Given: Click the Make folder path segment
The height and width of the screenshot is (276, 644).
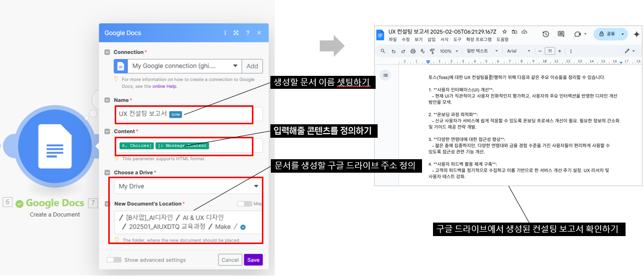Looking at the screenshot, I should pyautogui.click(x=222, y=227).
